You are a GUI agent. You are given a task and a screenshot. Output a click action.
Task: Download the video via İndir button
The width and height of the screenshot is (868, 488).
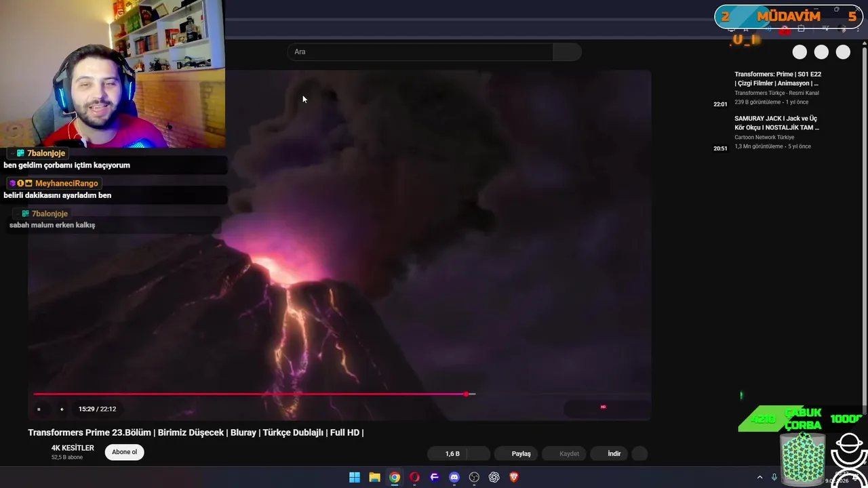pos(609,453)
